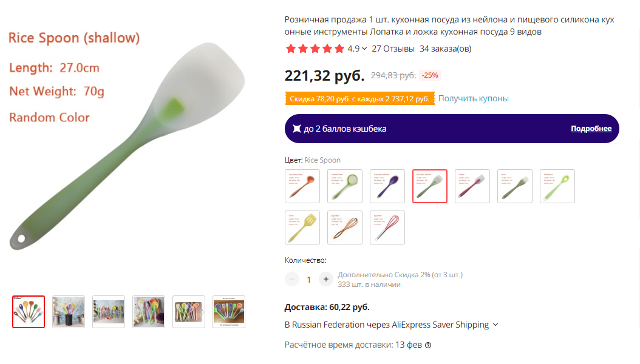Expand AliExpress Saver Shipping options
This screenshot has width=640, height=364.
point(495,325)
